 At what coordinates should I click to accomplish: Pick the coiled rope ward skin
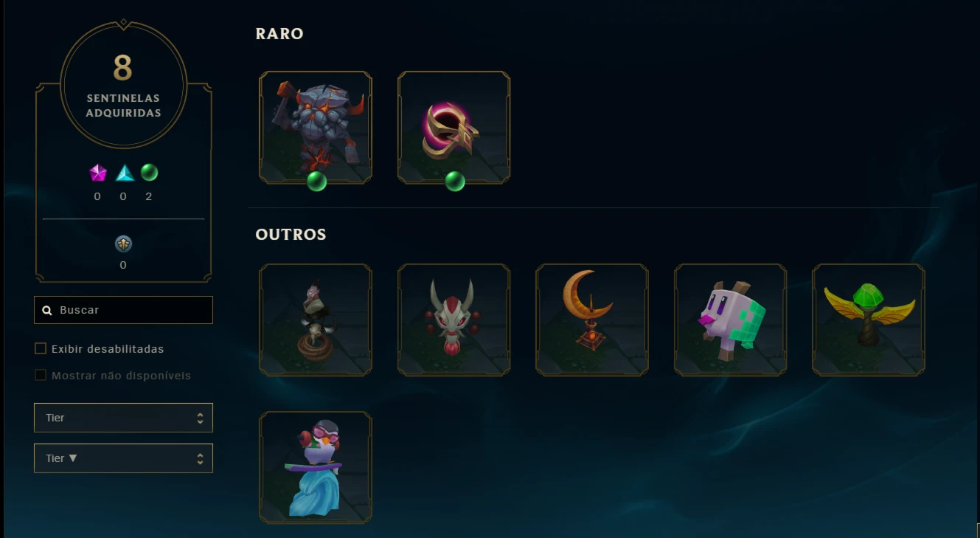(316, 320)
